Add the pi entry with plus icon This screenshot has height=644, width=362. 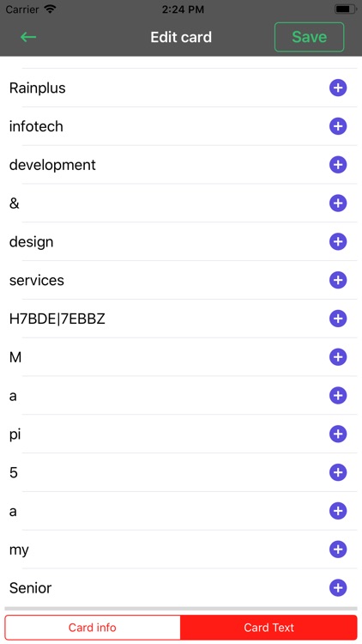338,434
